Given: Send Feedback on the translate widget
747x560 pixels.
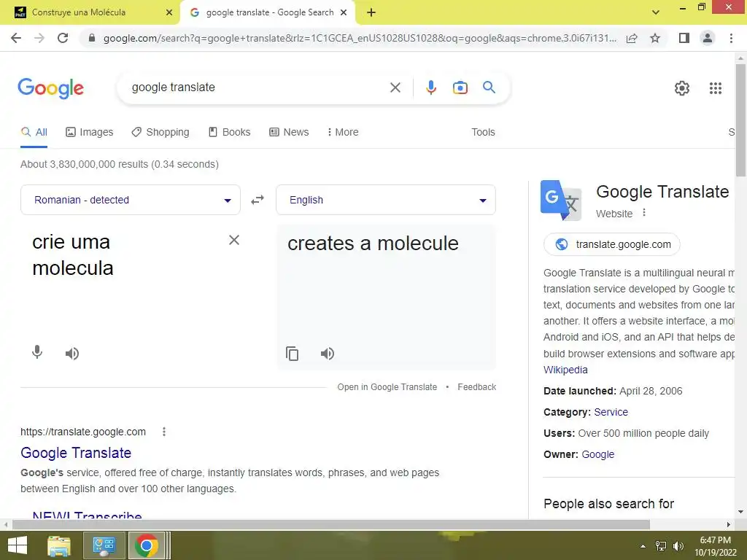Looking at the screenshot, I should 477,387.
